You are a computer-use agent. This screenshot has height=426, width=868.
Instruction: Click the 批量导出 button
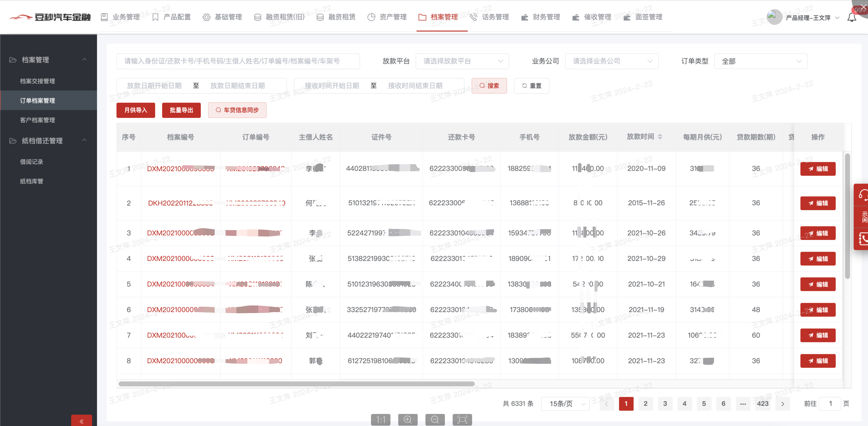tap(181, 110)
